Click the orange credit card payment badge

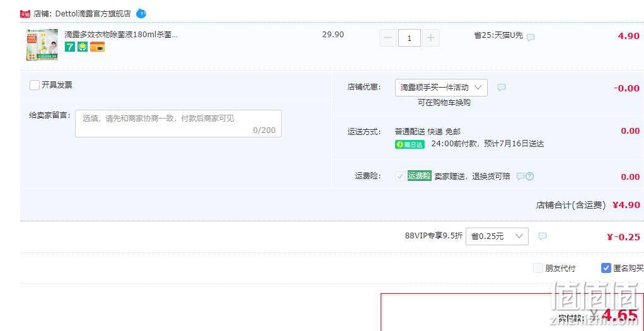(97, 47)
